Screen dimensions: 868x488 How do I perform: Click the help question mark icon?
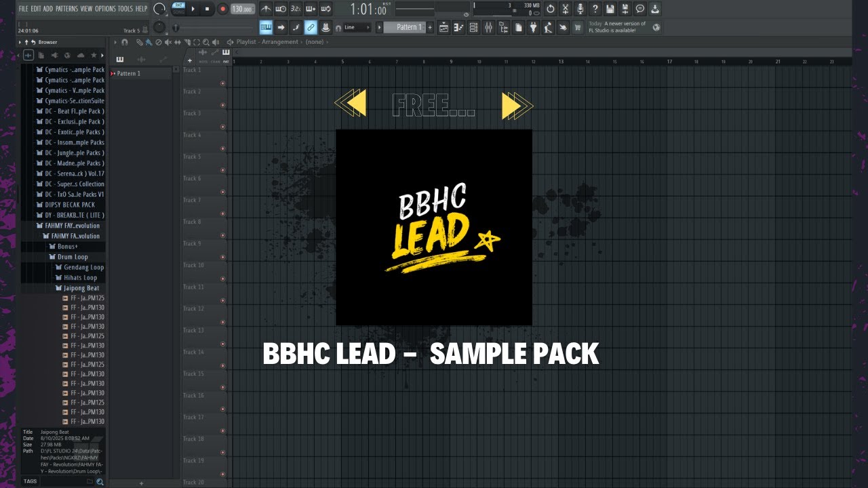595,9
